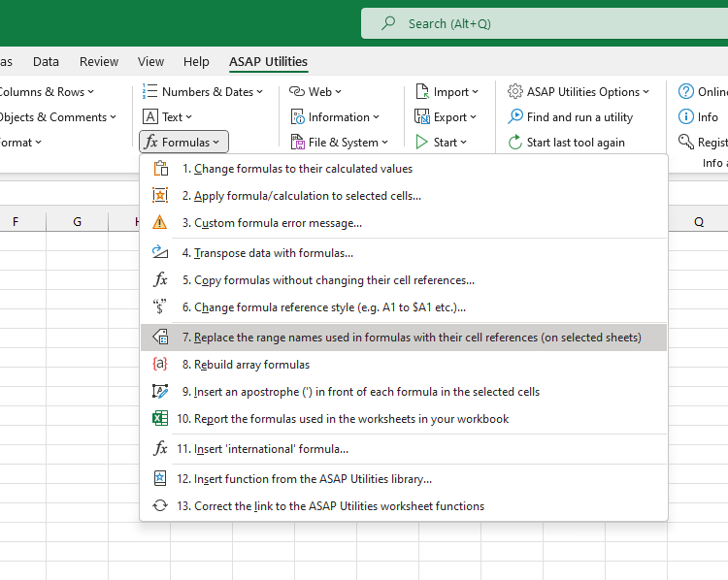The height and width of the screenshot is (580, 728).
Task: Open the File & System dropdown
Action: click(340, 142)
